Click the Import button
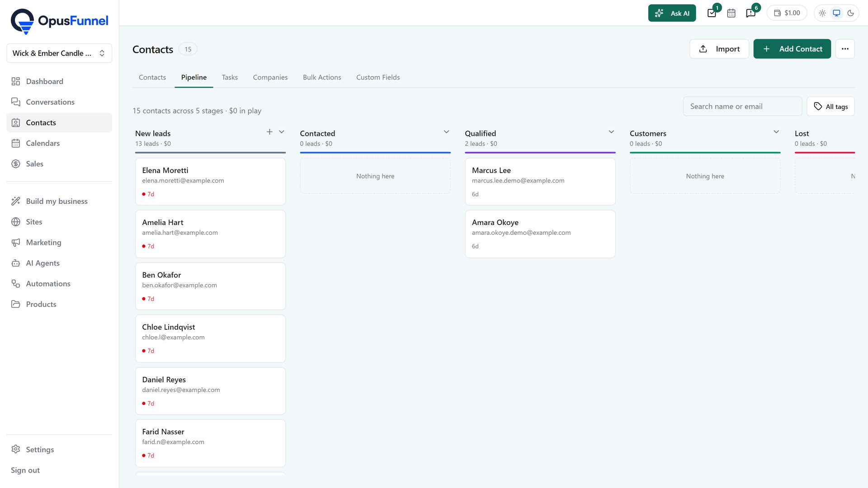The width and height of the screenshot is (868, 488). pyautogui.click(x=719, y=49)
